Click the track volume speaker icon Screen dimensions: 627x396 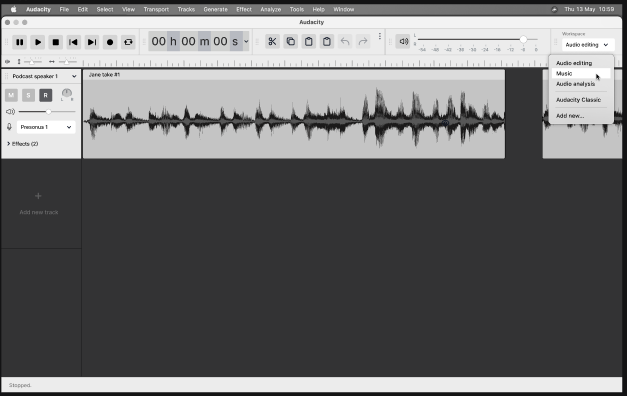(10, 112)
